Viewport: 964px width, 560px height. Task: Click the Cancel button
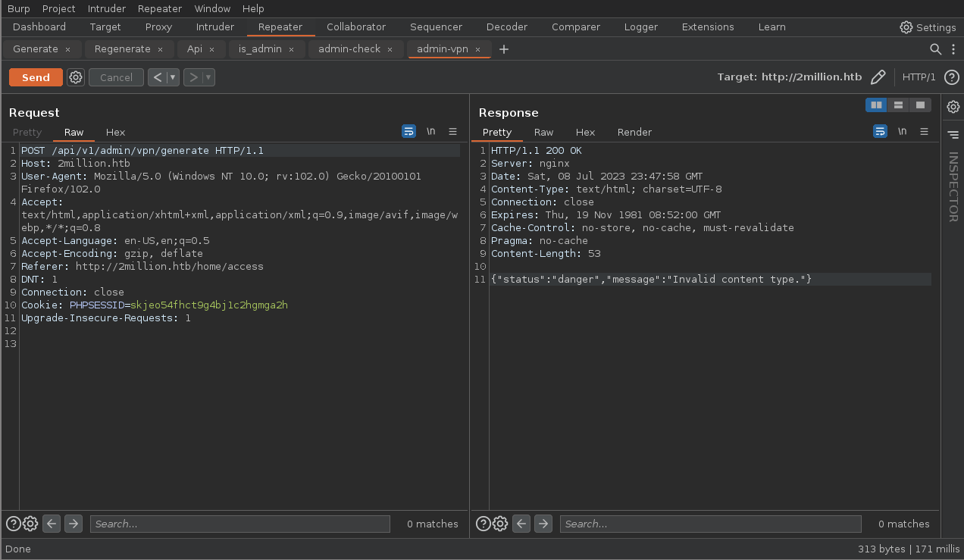point(116,77)
